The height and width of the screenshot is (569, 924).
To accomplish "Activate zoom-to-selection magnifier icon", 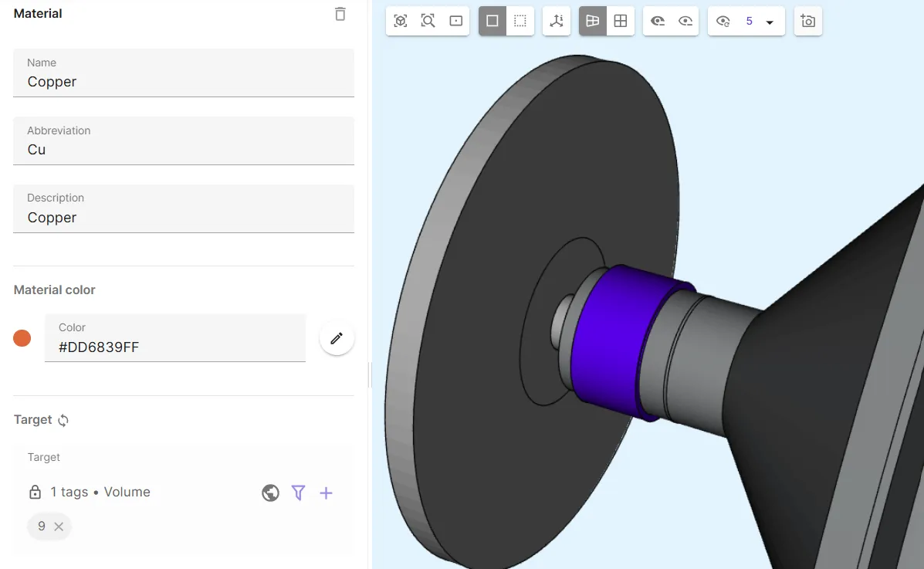I will (428, 21).
